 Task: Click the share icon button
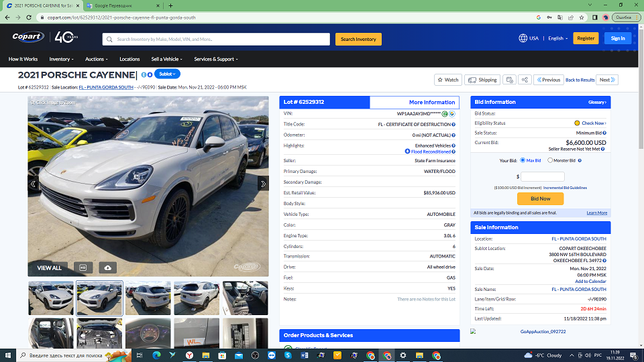[525, 80]
